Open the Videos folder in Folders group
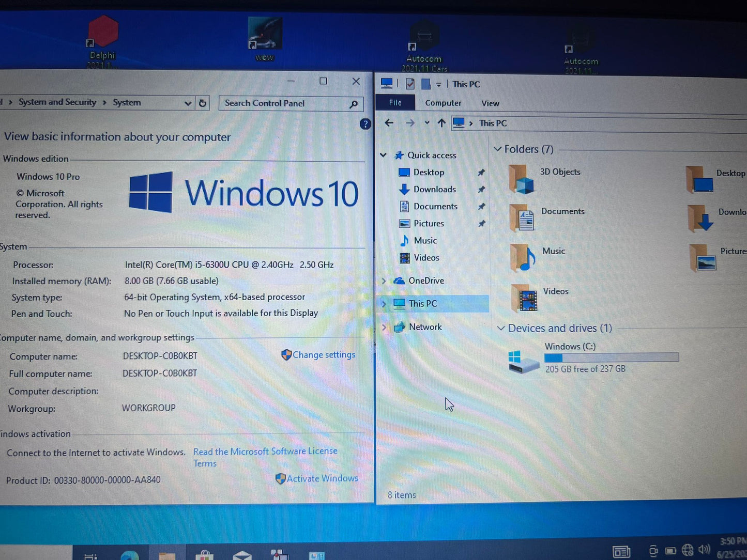 [x=539, y=298]
